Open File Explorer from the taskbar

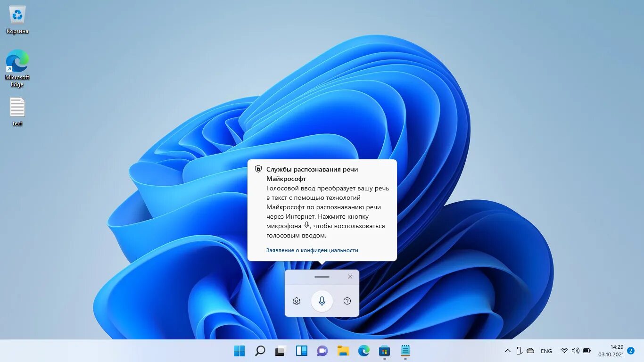click(x=343, y=351)
